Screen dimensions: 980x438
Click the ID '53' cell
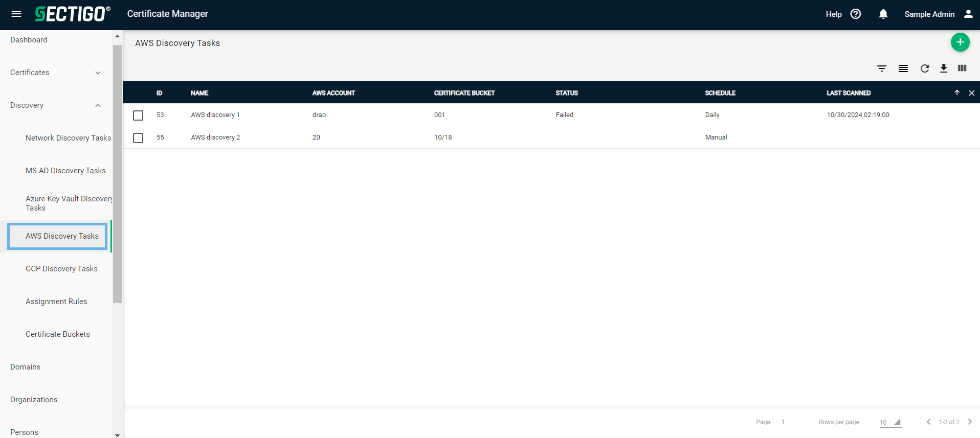click(160, 115)
